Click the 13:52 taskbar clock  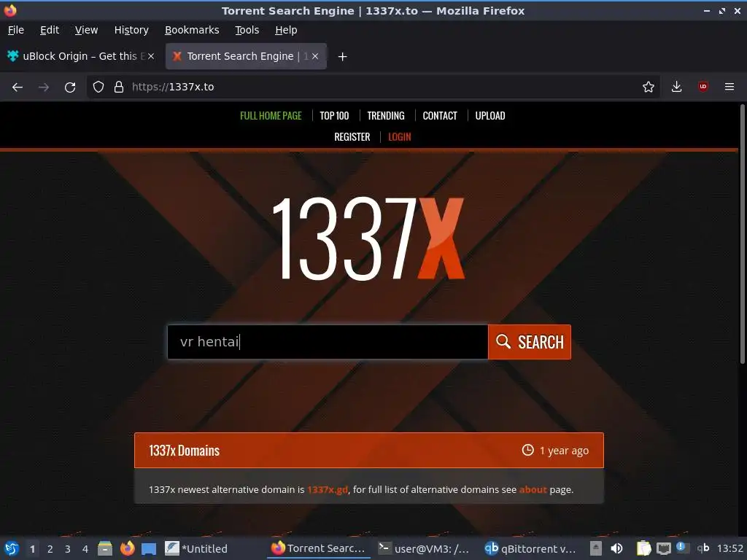tap(729, 548)
